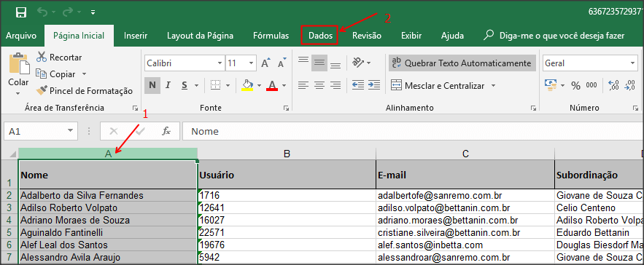
Task: Apply percent style icon
Action: 576,86
